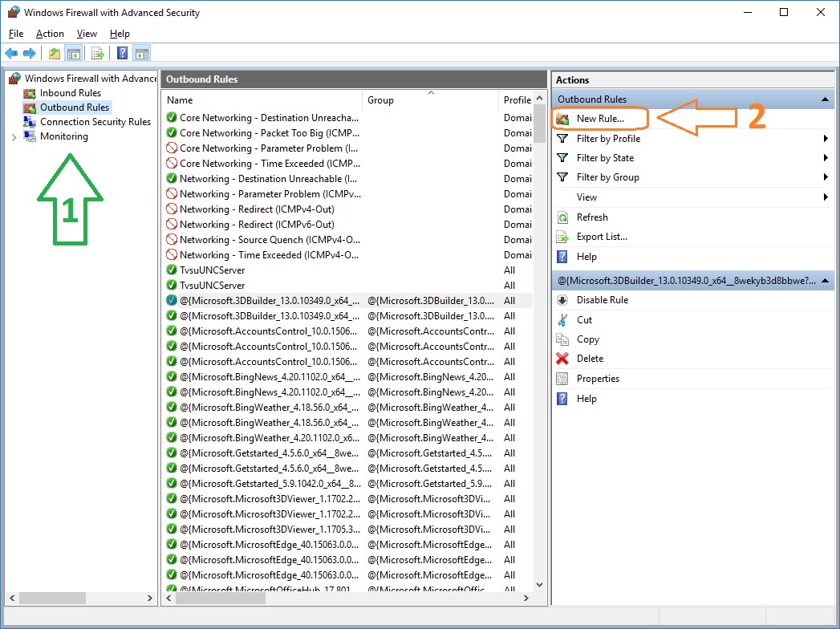Sort by the Group column header
Screen dimensions: 840x629
coord(431,100)
